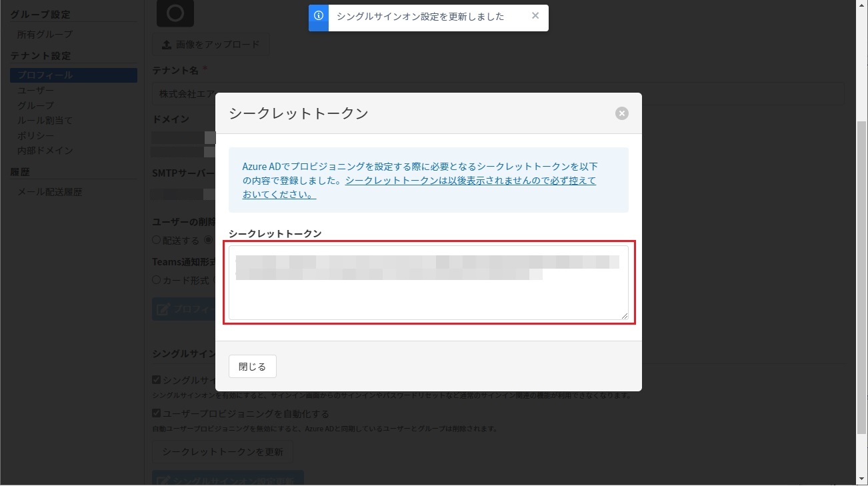Click the info icon in the notification

[319, 17]
